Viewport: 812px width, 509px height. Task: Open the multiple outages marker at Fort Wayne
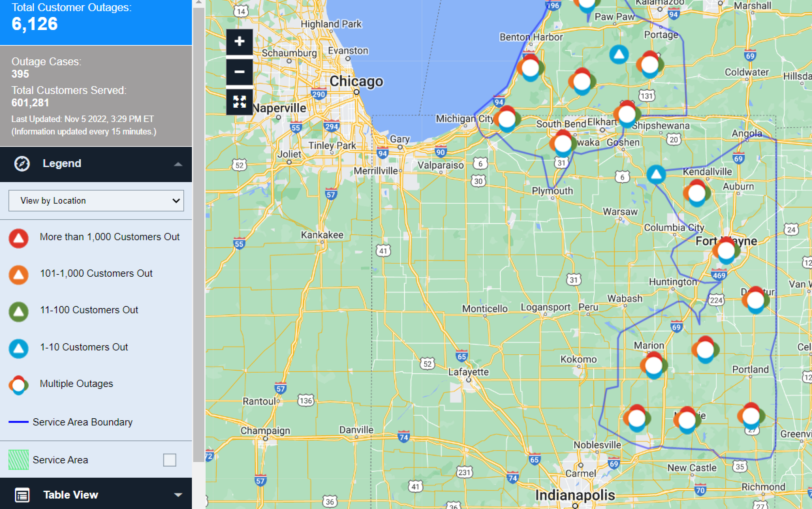tap(726, 251)
